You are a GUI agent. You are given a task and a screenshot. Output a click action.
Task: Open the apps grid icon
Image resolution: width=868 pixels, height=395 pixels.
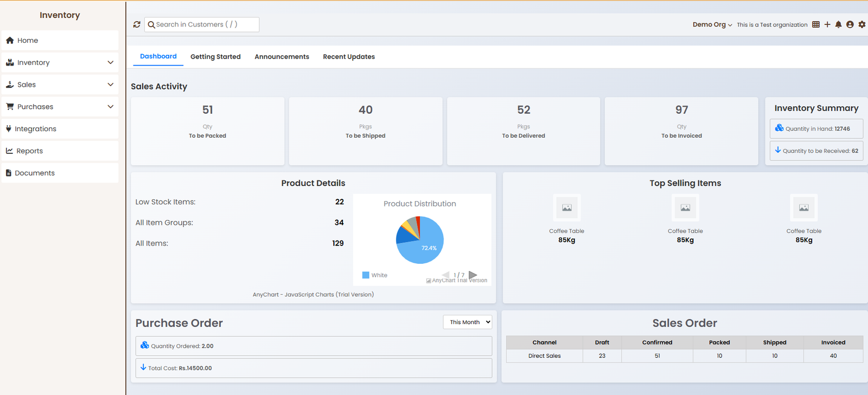816,24
